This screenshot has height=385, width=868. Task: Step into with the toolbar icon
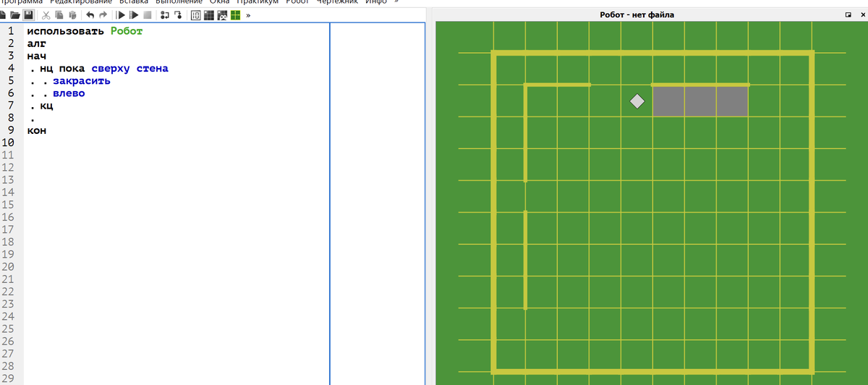165,15
